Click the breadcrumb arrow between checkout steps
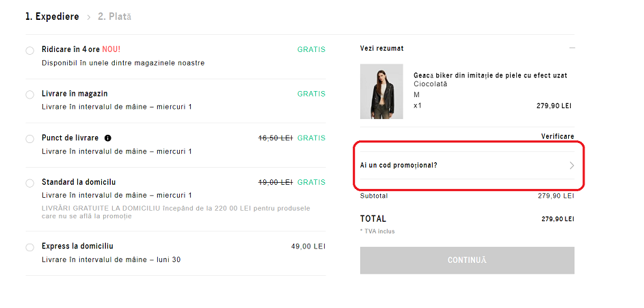Screen dimensions: 644x308 click(88, 16)
